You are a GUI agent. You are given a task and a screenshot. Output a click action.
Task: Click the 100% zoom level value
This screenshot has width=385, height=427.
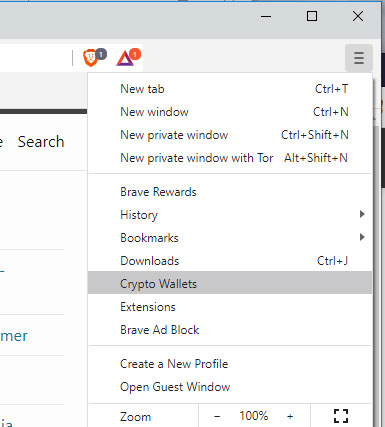[254, 416]
